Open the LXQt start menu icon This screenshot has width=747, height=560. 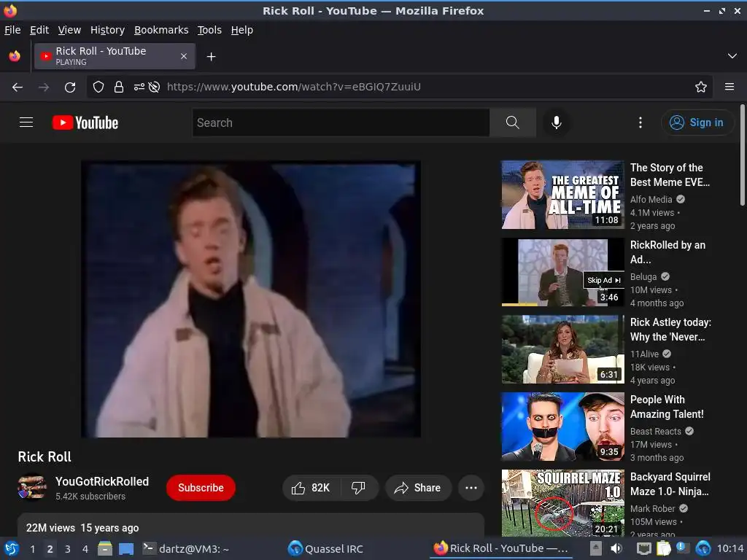click(x=12, y=548)
